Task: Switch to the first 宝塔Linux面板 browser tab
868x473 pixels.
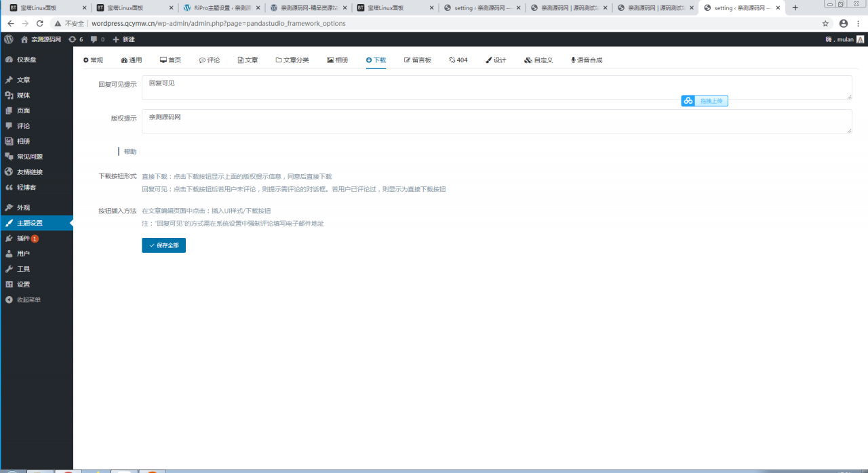Action: coord(47,8)
